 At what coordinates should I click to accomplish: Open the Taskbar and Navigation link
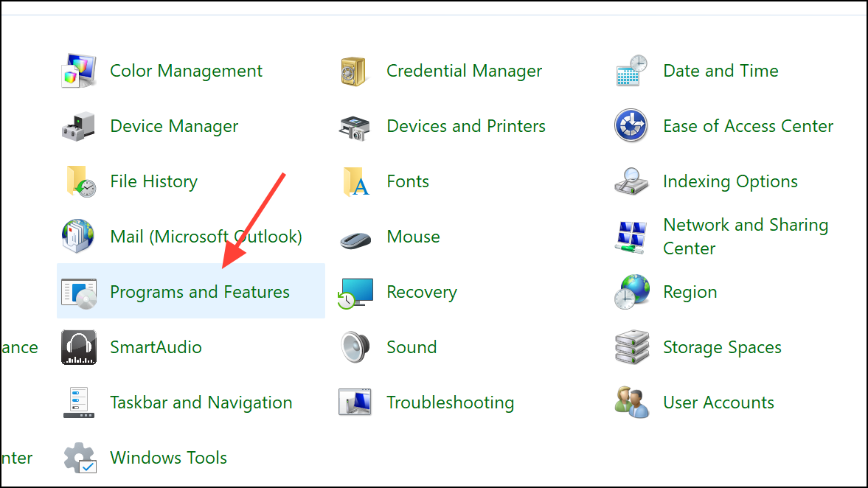[201, 402]
